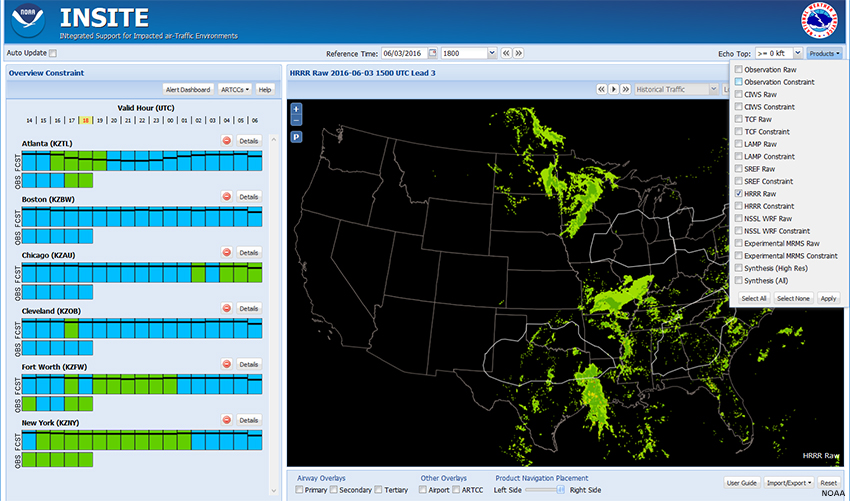Open Boston (KZBW) Details
850x501 pixels.
click(249, 196)
